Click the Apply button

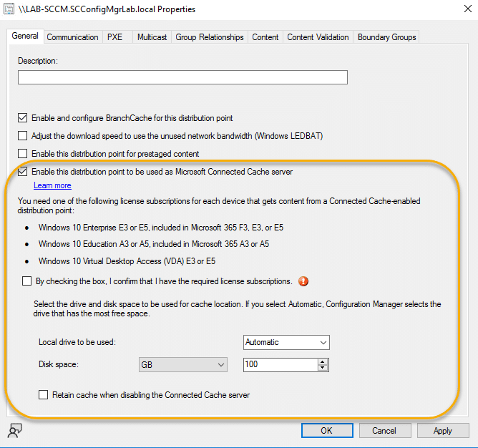click(x=443, y=430)
